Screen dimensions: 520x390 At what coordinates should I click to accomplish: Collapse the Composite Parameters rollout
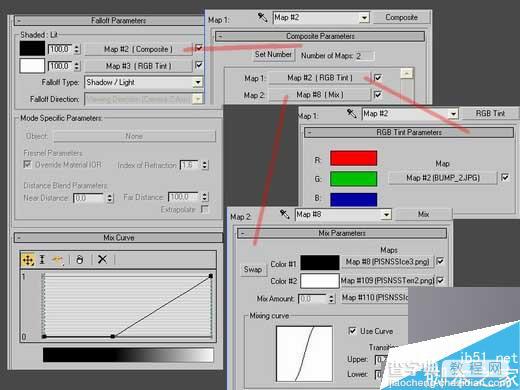point(220,36)
